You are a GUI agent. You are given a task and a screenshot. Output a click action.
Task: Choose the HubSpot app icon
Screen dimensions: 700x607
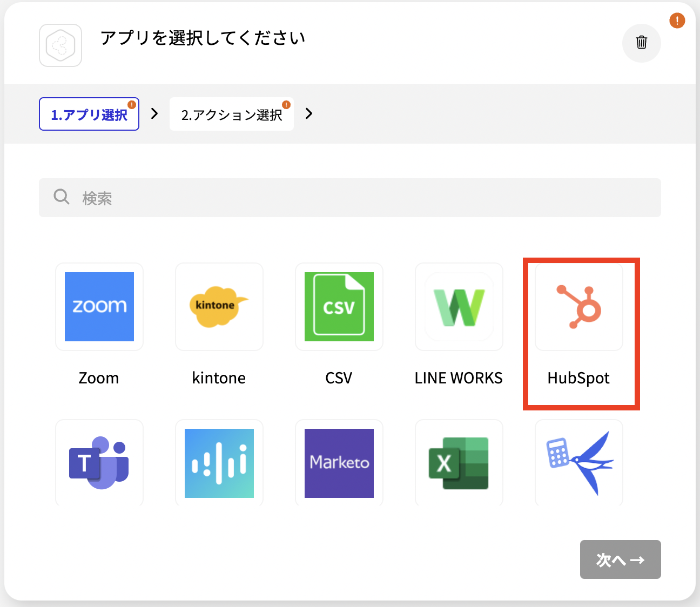click(x=579, y=307)
